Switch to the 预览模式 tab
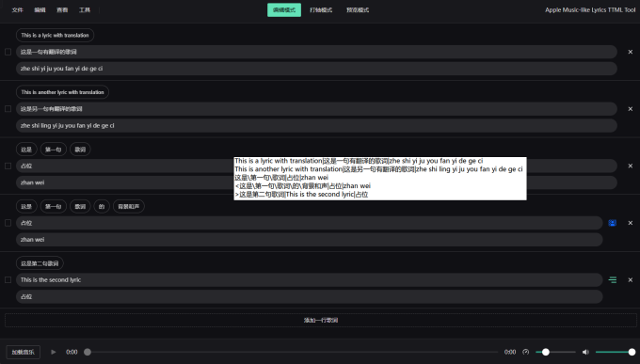This screenshot has width=640, height=364. [x=358, y=10]
